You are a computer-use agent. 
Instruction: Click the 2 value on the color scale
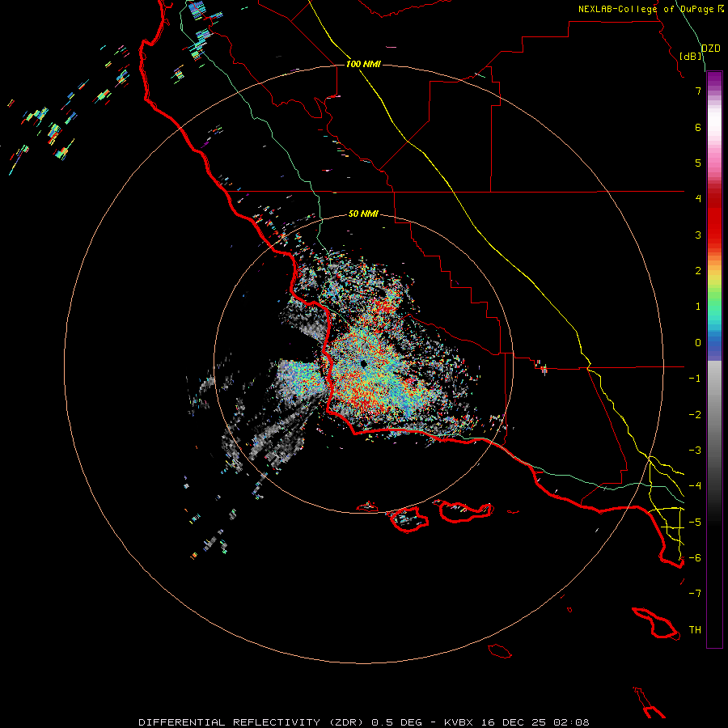click(698, 271)
